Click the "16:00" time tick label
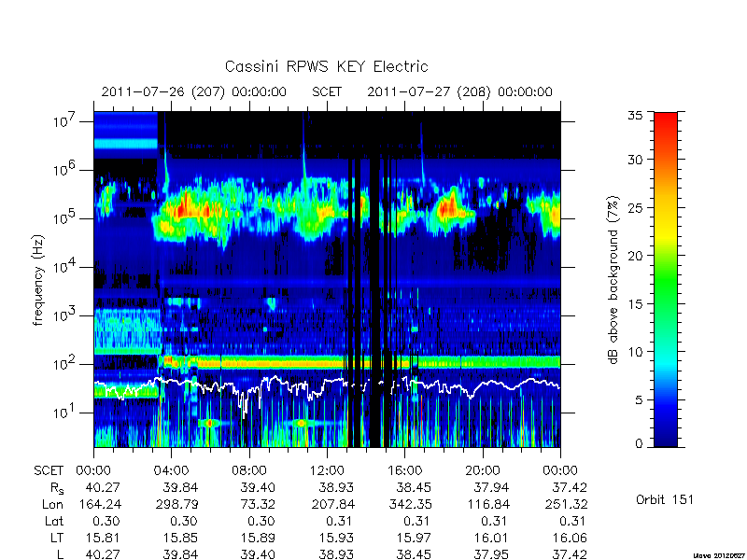Viewport: 747px width, 560px height. coord(405,470)
